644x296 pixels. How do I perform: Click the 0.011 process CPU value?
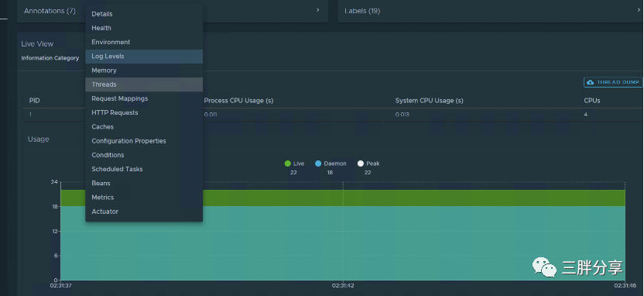211,115
